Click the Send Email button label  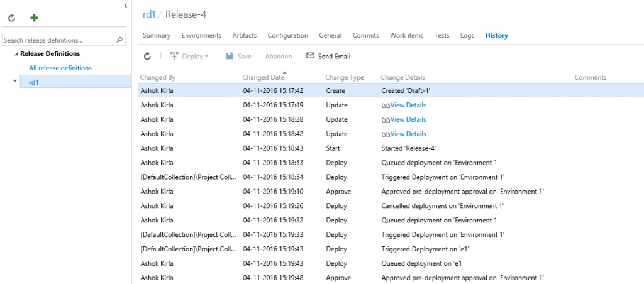click(x=334, y=56)
